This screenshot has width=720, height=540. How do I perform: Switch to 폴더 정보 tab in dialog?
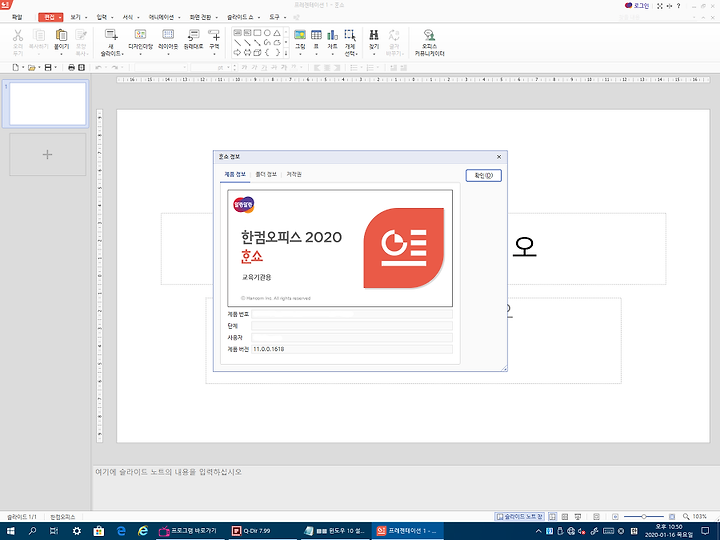click(x=266, y=174)
